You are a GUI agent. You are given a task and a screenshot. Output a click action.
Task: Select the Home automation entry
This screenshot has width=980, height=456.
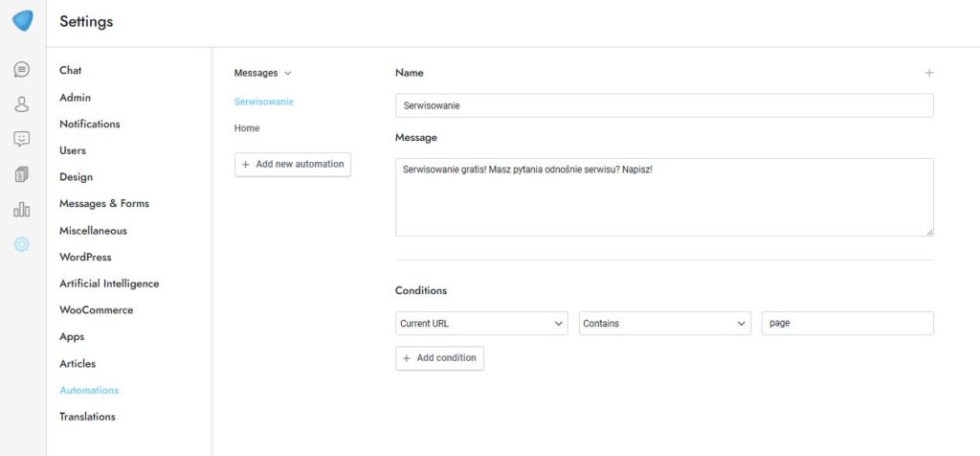[x=247, y=128]
